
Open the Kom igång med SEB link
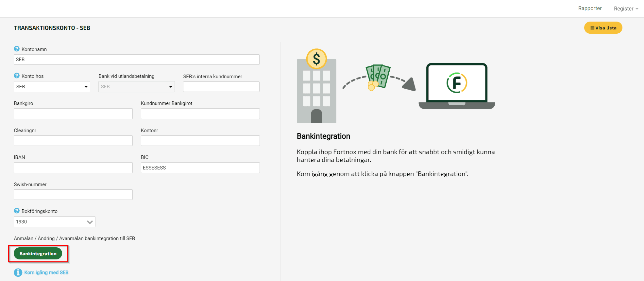click(x=46, y=272)
